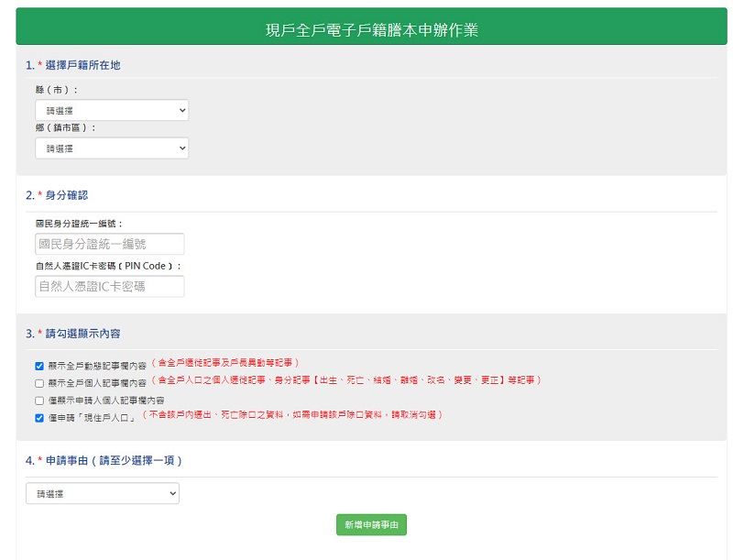Uncheck 僅申請「現住戶人口」checkbox
This screenshot has height=560, width=733.
pos(39,418)
